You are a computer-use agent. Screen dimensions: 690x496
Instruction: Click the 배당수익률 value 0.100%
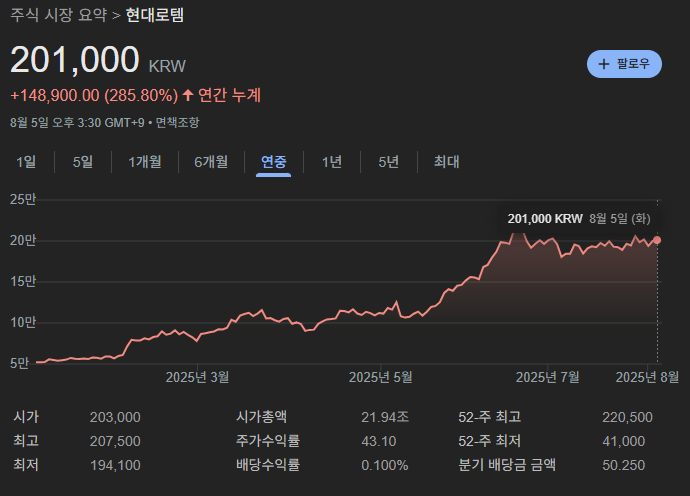coord(385,465)
